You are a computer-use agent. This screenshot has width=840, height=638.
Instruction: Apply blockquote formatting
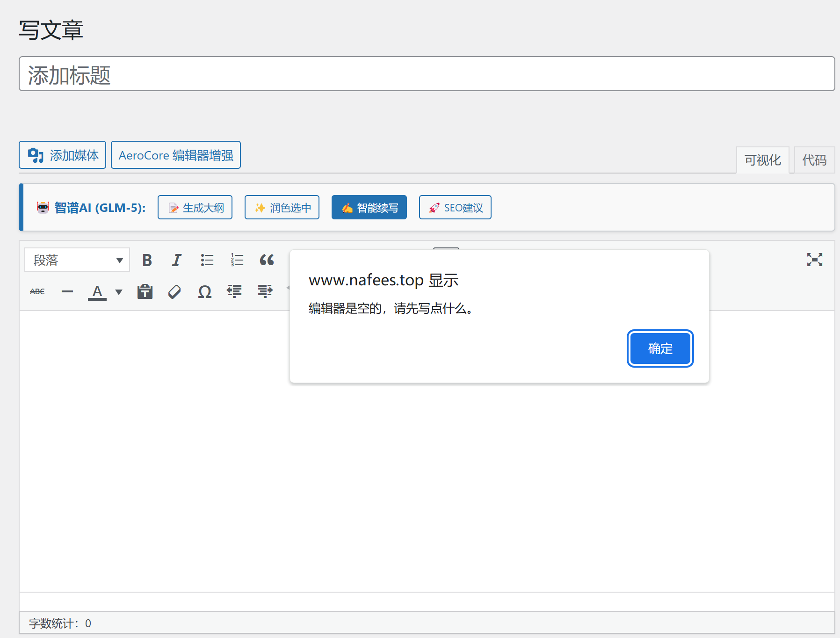(x=267, y=260)
